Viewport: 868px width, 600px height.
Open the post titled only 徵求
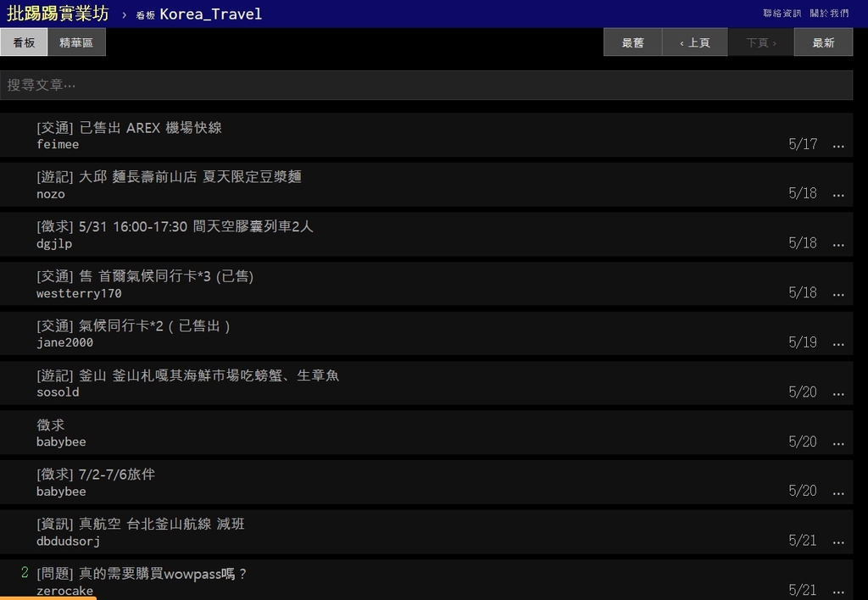pos(50,425)
